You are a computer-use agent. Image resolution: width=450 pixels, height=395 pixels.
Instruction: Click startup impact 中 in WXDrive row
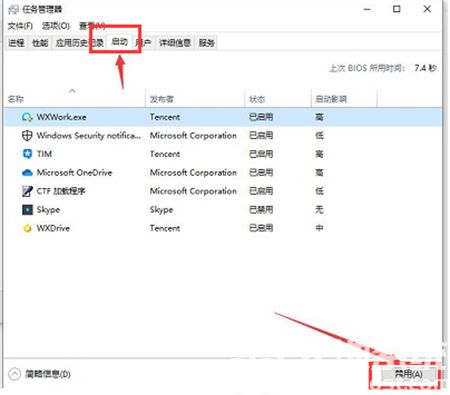click(319, 228)
